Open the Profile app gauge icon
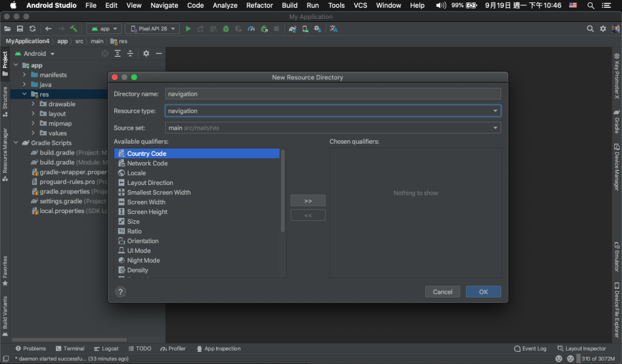Viewport: 622px width, 364px height. pyautogui.click(x=251, y=29)
